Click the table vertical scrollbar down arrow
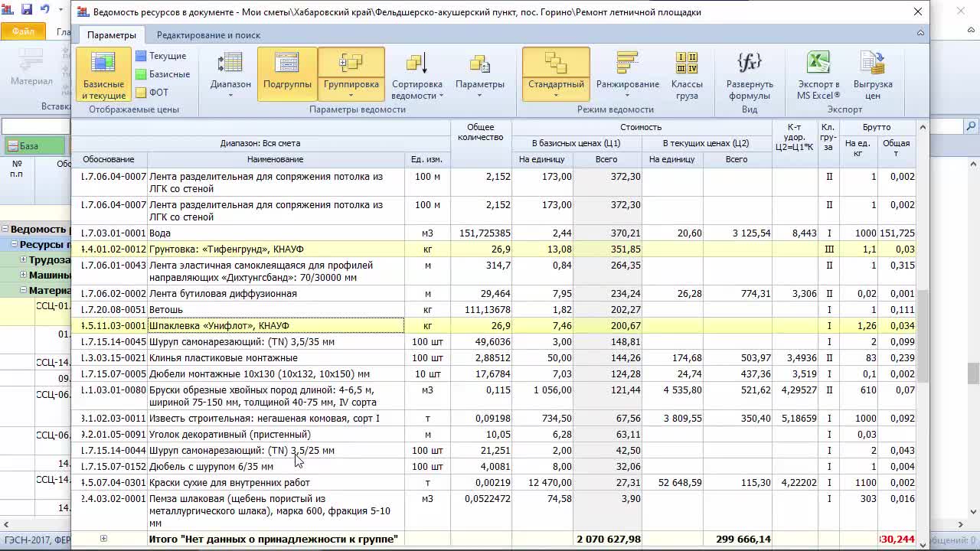The image size is (980, 551). tap(923, 544)
